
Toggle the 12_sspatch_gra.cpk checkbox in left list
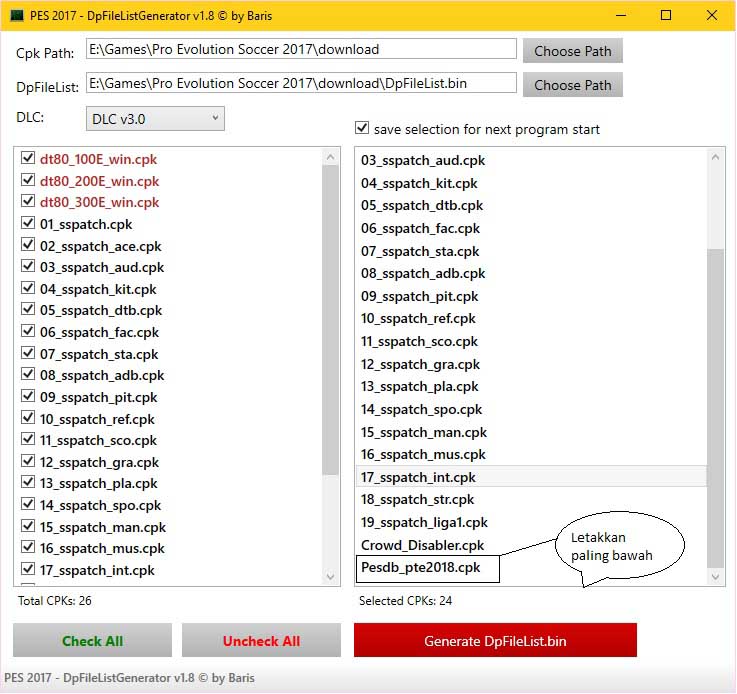click(28, 461)
